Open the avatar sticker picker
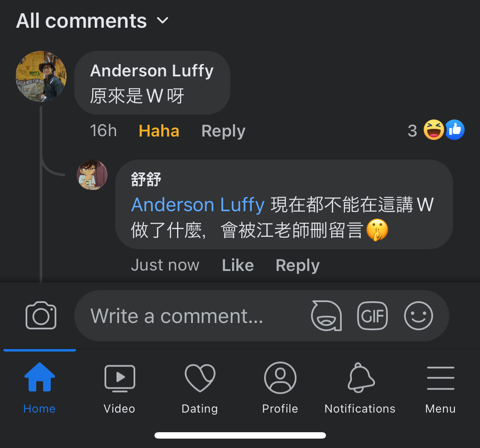This screenshot has height=448, width=480. click(x=326, y=316)
